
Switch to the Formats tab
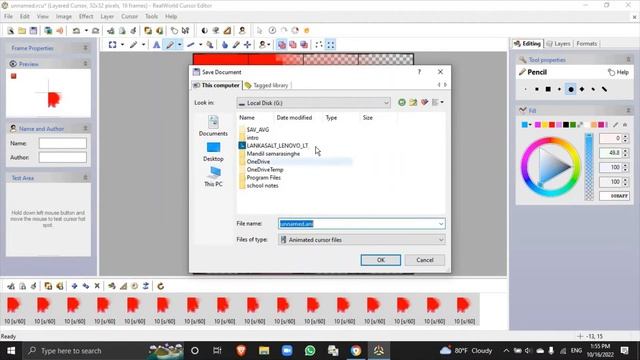coord(587,43)
